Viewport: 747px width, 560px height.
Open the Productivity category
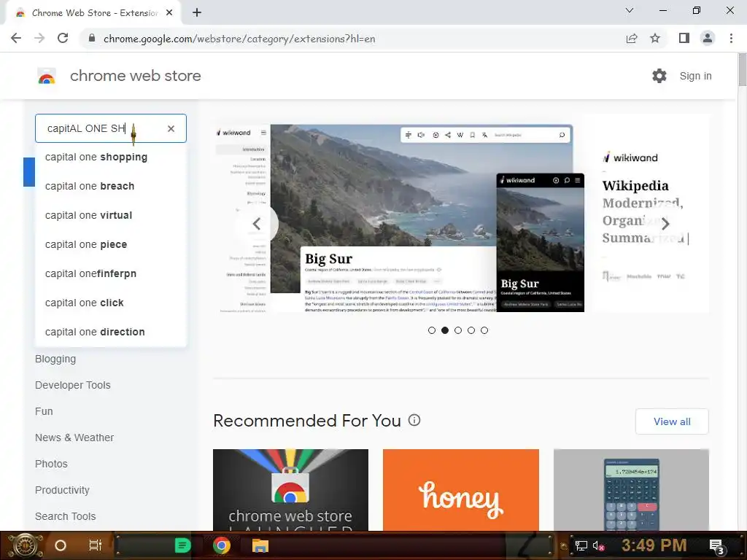[62, 490]
